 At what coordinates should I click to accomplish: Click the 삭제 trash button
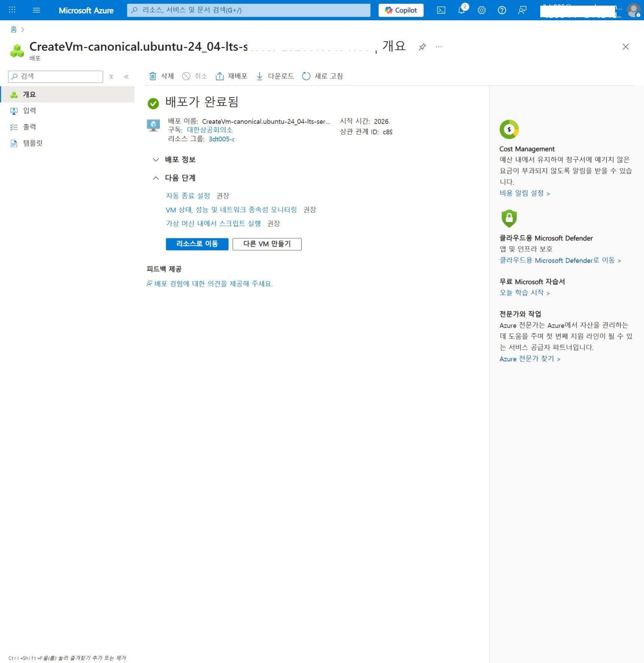(x=161, y=76)
